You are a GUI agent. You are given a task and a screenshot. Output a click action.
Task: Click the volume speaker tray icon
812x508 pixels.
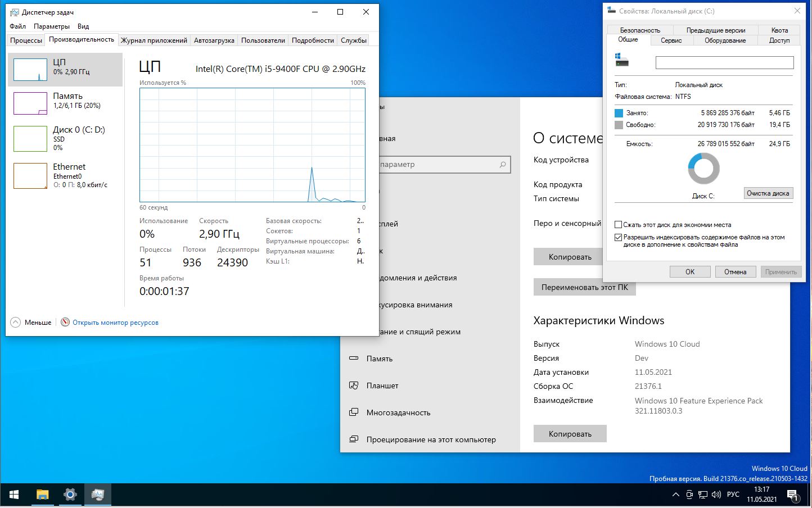716,495
